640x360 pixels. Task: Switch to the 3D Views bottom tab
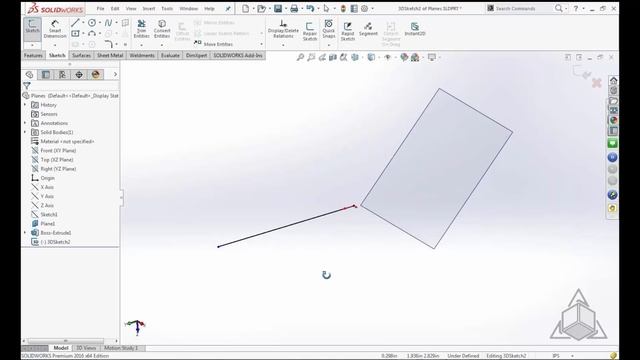click(x=86, y=348)
